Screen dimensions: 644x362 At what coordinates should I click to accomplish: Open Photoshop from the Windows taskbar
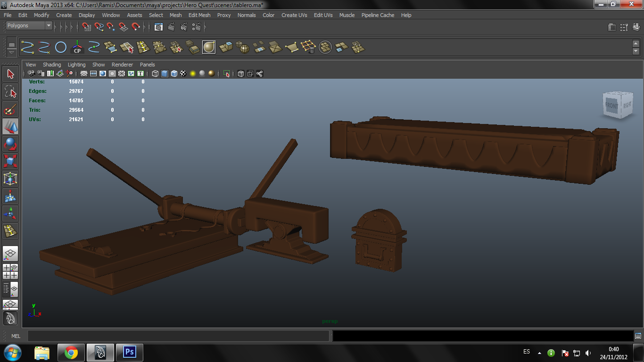(x=129, y=352)
